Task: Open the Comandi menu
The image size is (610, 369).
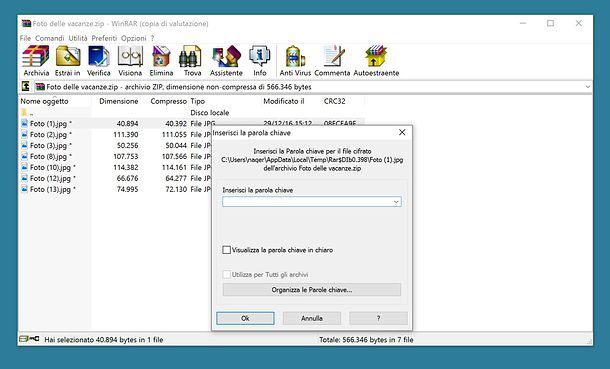Action: [50, 38]
